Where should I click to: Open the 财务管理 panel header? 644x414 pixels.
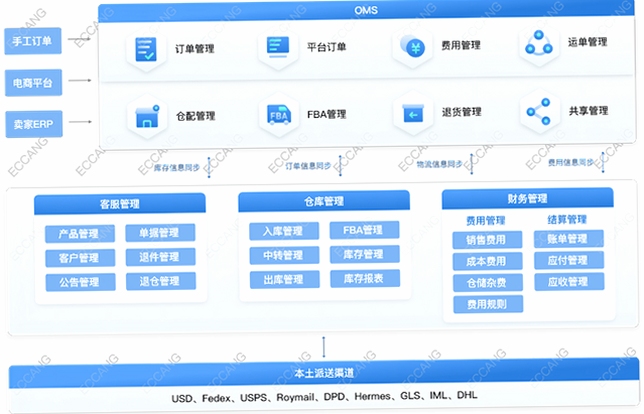[x=527, y=199]
